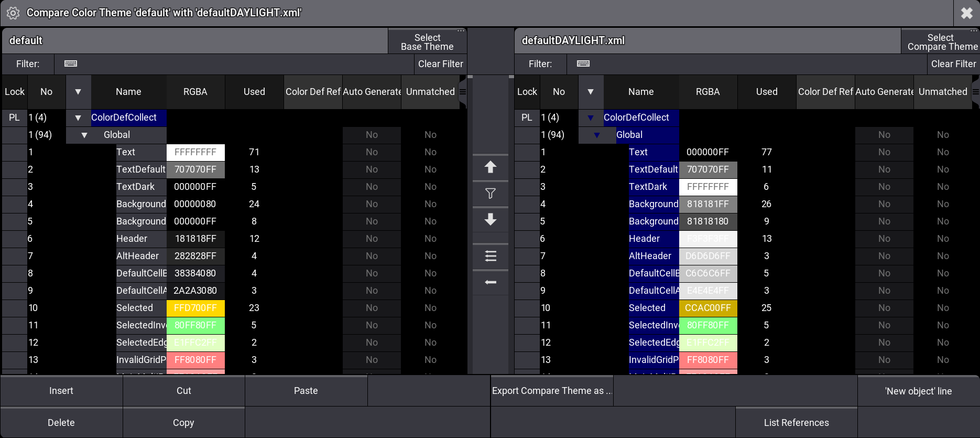Collapse Global group in defaultDAYLIGHT theme
The height and width of the screenshot is (438, 980).
coord(597,135)
